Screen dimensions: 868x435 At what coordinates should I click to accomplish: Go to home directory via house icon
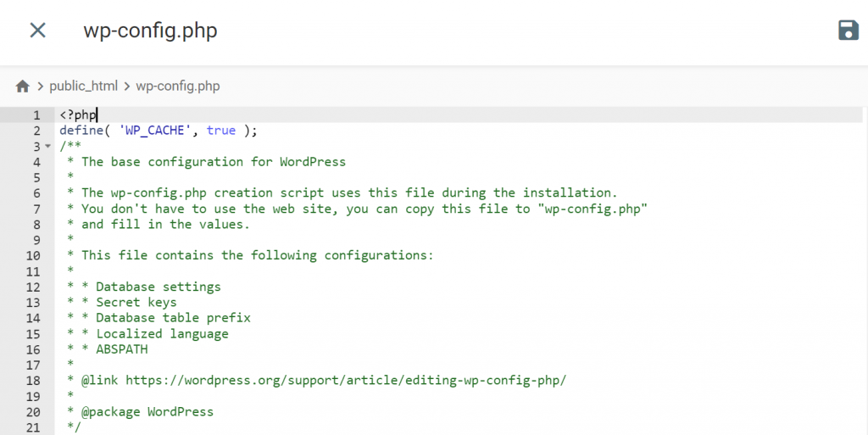[x=22, y=86]
